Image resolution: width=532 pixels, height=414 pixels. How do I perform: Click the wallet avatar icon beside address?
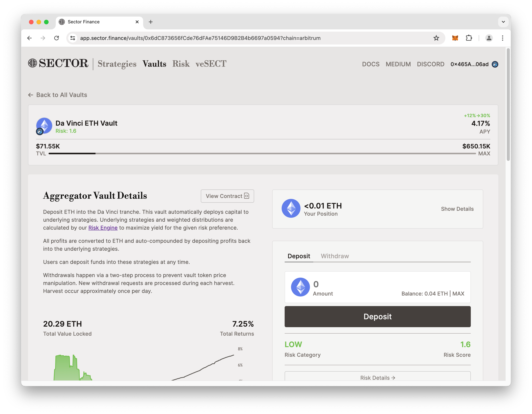(x=495, y=64)
